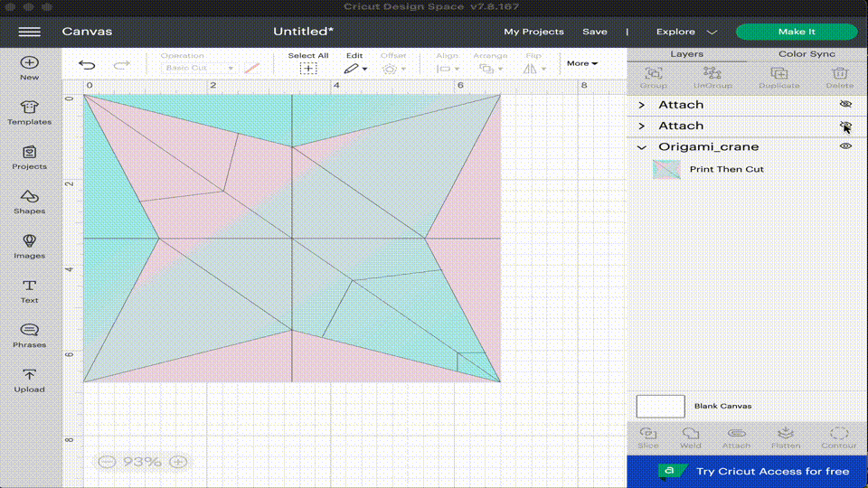This screenshot has height=488, width=868.
Task: Click the Contour tool
Action: click(x=839, y=437)
